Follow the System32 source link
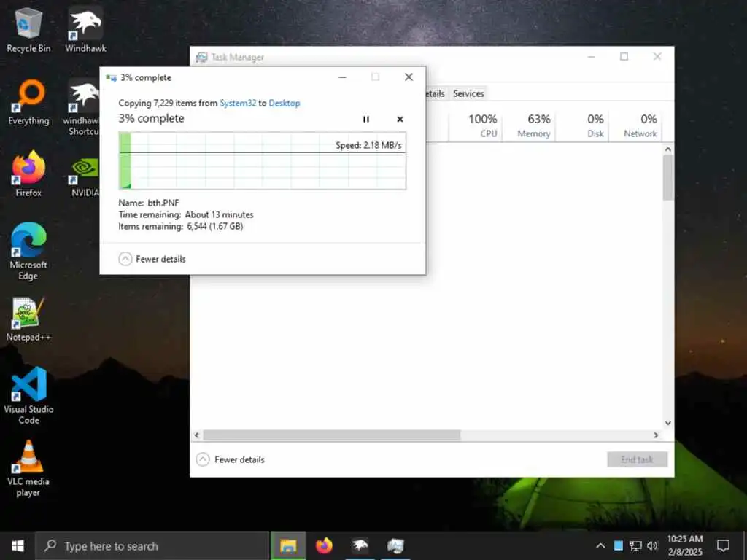 click(x=238, y=103)
